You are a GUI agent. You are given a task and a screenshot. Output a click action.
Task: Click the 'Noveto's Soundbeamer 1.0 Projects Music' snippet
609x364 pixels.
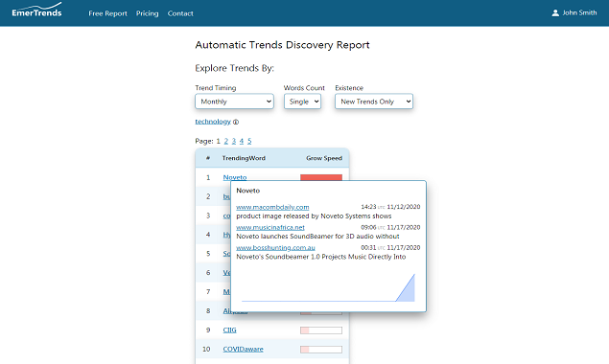321,257
